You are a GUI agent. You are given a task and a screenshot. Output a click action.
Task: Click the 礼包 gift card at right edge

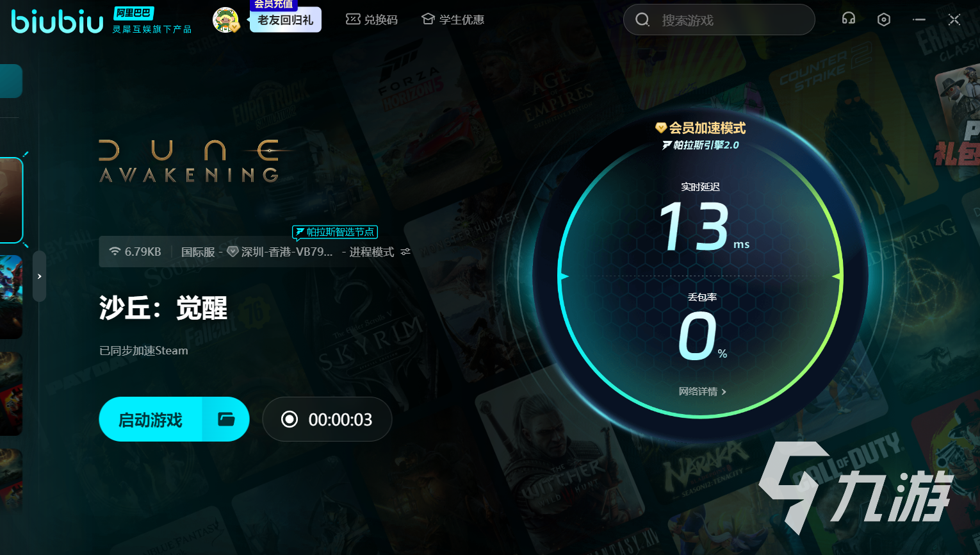(x=957, y=117)
